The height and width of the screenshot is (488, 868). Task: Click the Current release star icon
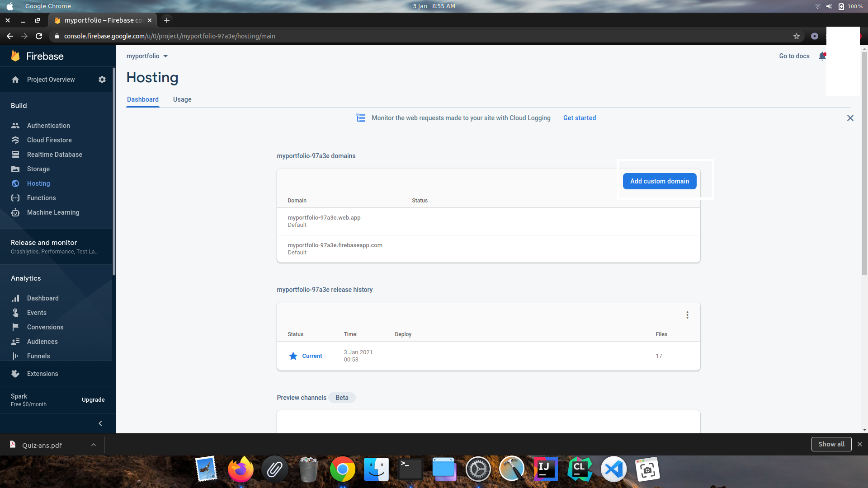point(293,356)
